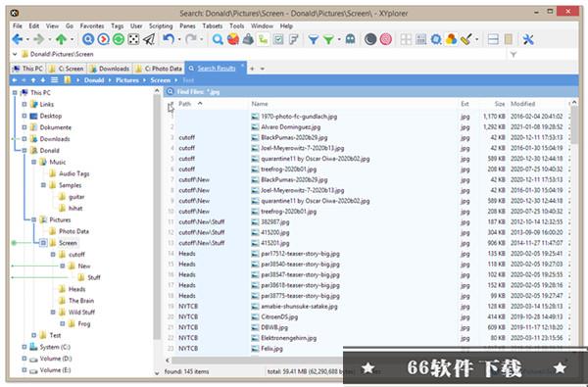This screenshot has height=387, width=588.
Task: Collapse the Wild Stuff folder node
Action: click(x=53, y=312)
